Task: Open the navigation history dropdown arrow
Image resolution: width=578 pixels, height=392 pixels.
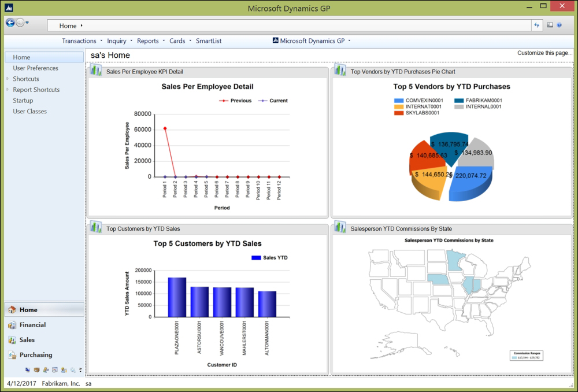Action: 27,23
